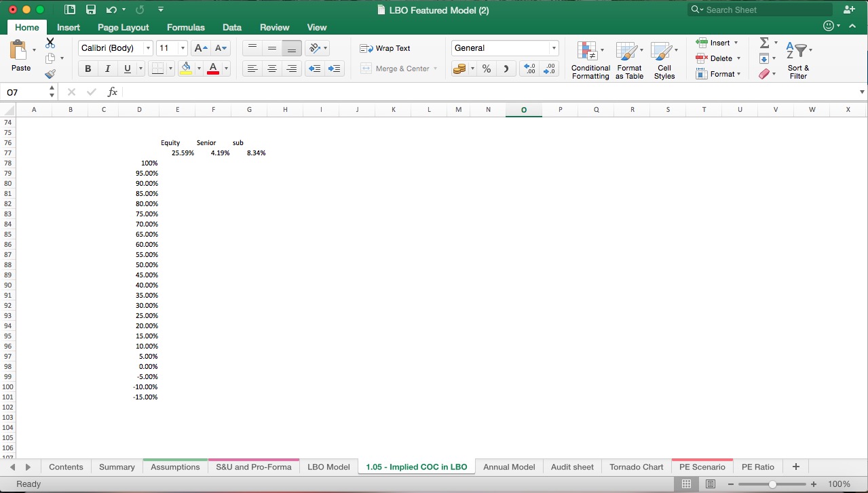Open the PE Scenario sheet tab

pyautogui.click(x=702, y=467)
